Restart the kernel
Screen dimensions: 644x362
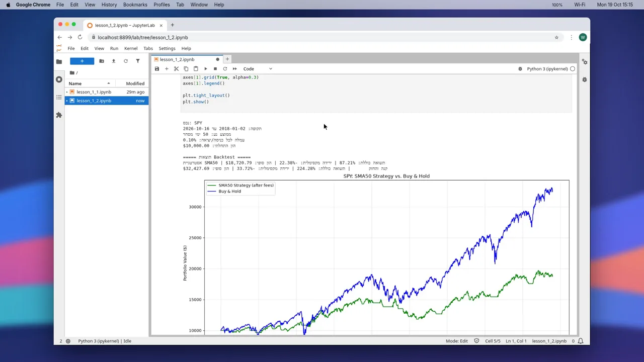point(225,69)
